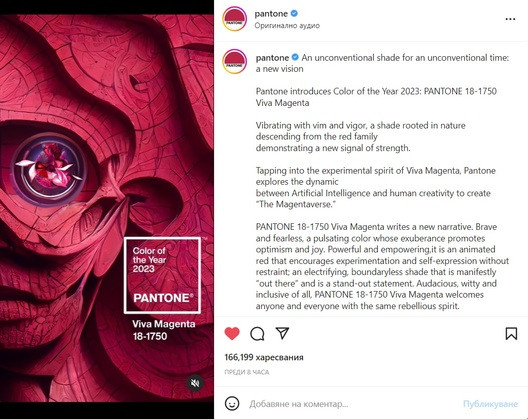Open comments with the speech bubble icon
This screenshot has height=419, width=528.
257,334
